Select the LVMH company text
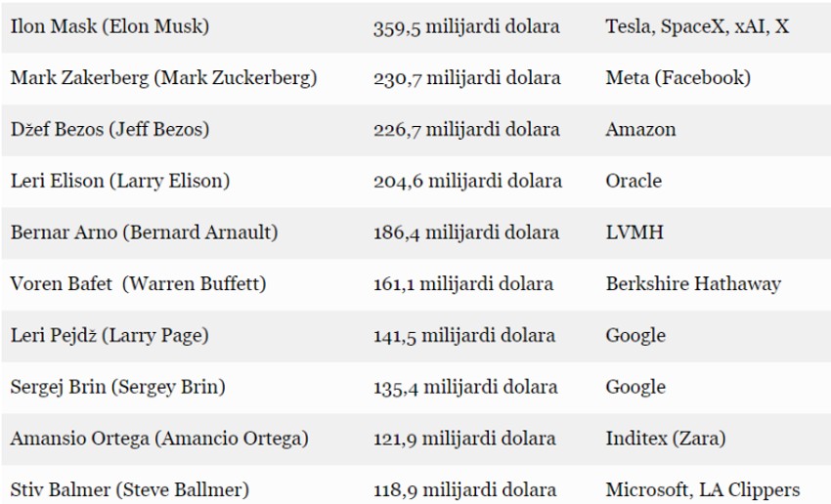This screenshot has width=831, height=504. [x=634, y=232]
